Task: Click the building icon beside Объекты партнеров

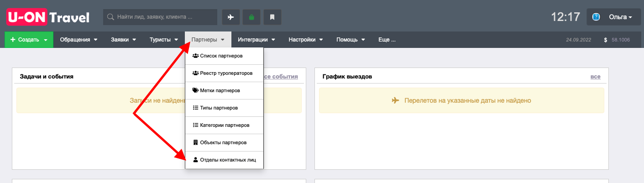Action: point(195,142)
